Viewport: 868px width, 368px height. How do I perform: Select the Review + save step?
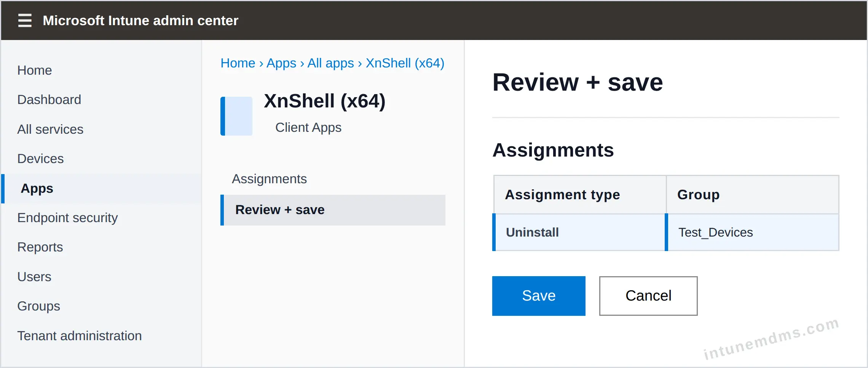[333, 210]
